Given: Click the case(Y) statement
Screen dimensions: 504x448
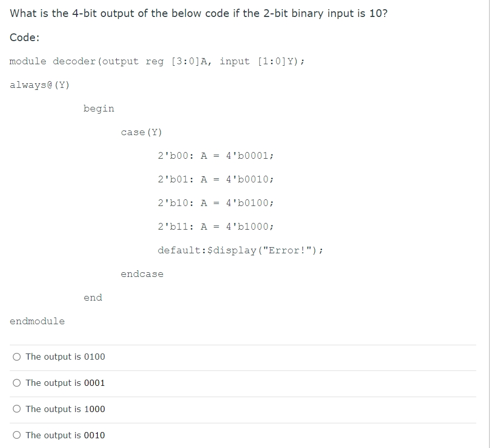Looking at the screenshot, I should point(141,132).
